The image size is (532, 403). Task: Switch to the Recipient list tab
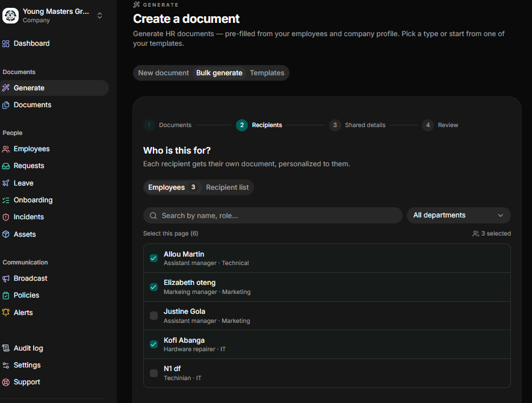click(227, 187)
